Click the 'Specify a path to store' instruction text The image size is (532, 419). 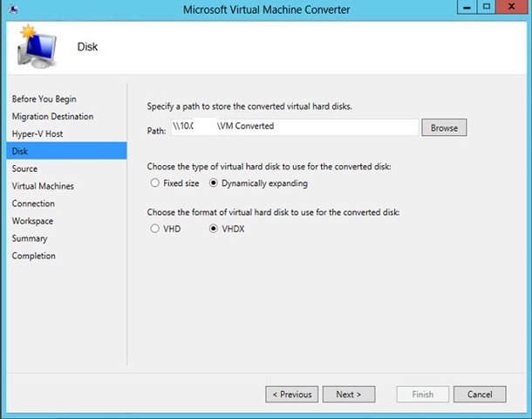[x=249, y=106]
